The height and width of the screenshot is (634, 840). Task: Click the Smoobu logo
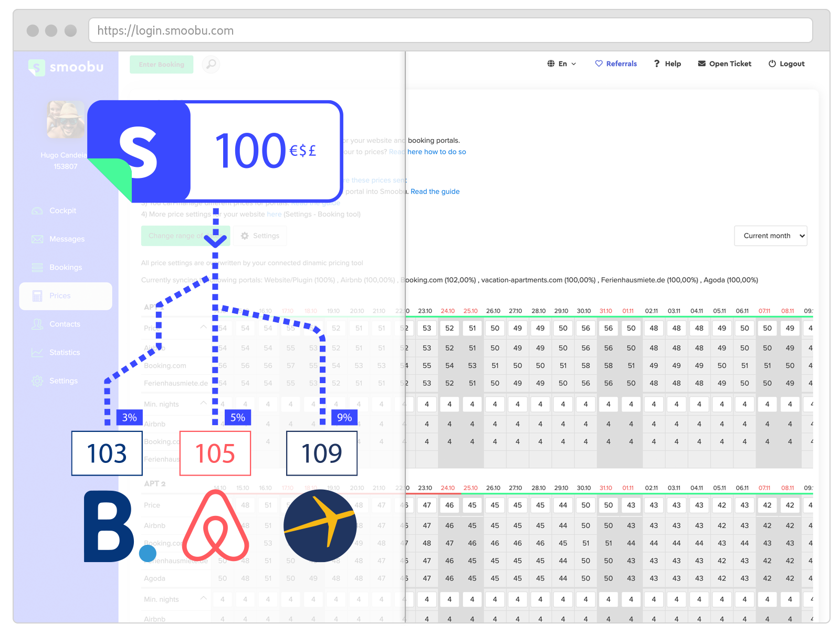(x=66, y=67)
